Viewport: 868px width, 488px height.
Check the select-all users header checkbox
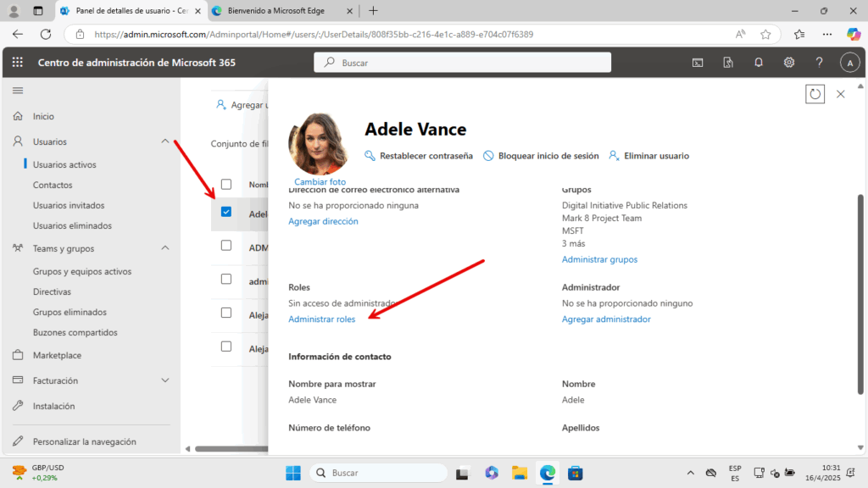(226, 184)
